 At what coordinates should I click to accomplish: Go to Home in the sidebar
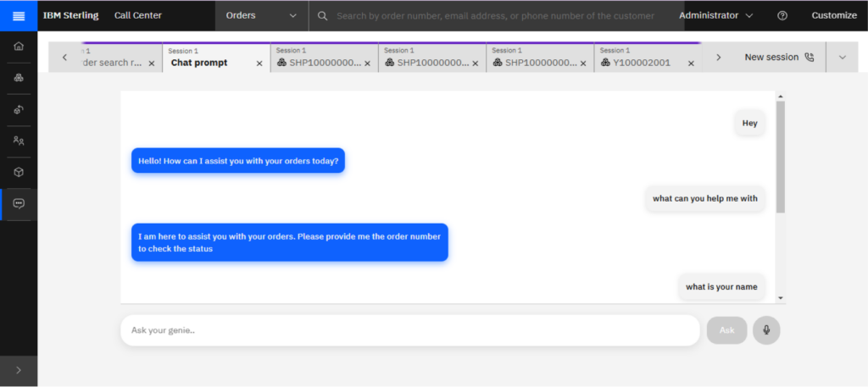[x=19, y=46]
